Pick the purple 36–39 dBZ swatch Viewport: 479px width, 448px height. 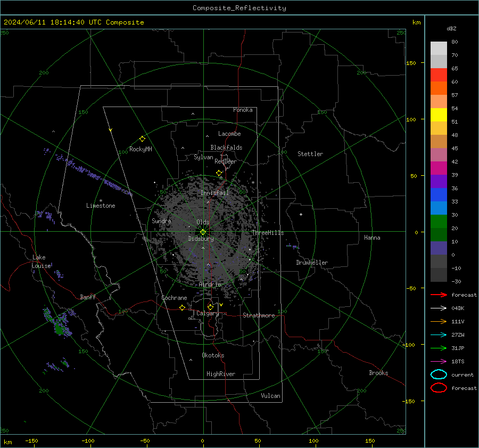coord(439,182)
